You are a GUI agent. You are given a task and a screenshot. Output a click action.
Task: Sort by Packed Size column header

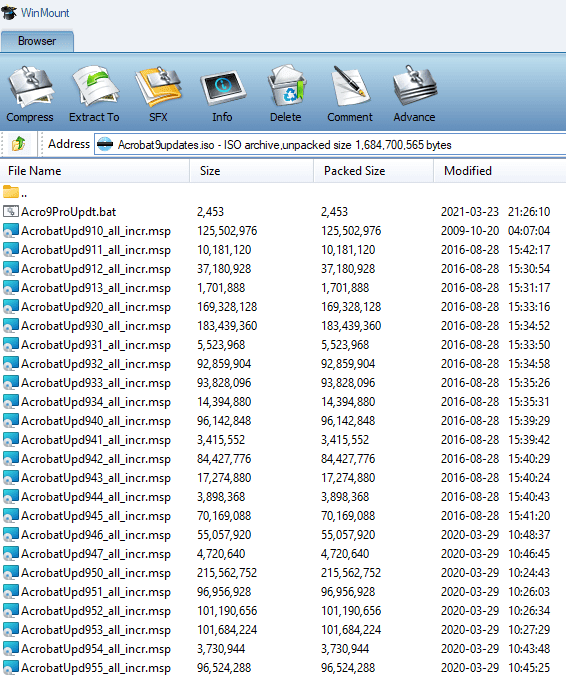point(373,171)
